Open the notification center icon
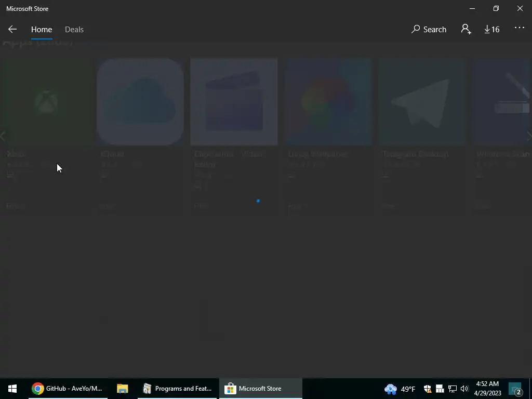The width and height of the screenshot is (532, 399). [515, 389]
